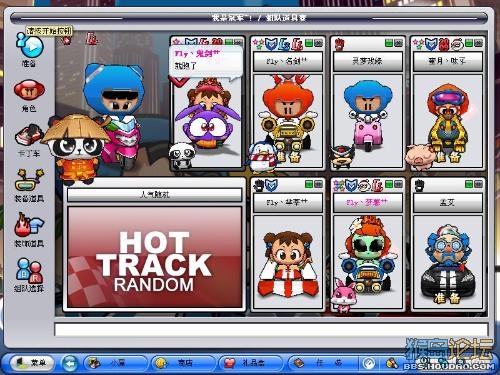Open the 礼品盒 gift box button
Screen dimensions: 500x375
pyautogui.click(x=250, y=363)
